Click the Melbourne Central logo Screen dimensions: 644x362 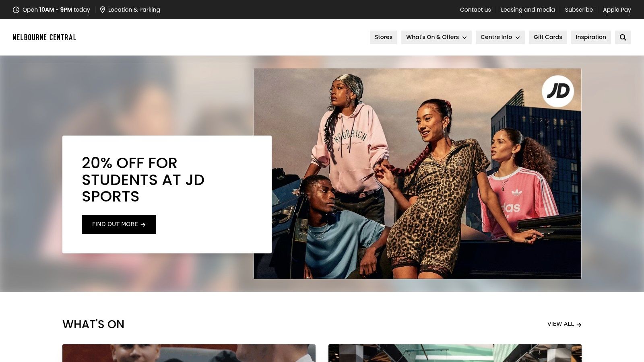44,37
